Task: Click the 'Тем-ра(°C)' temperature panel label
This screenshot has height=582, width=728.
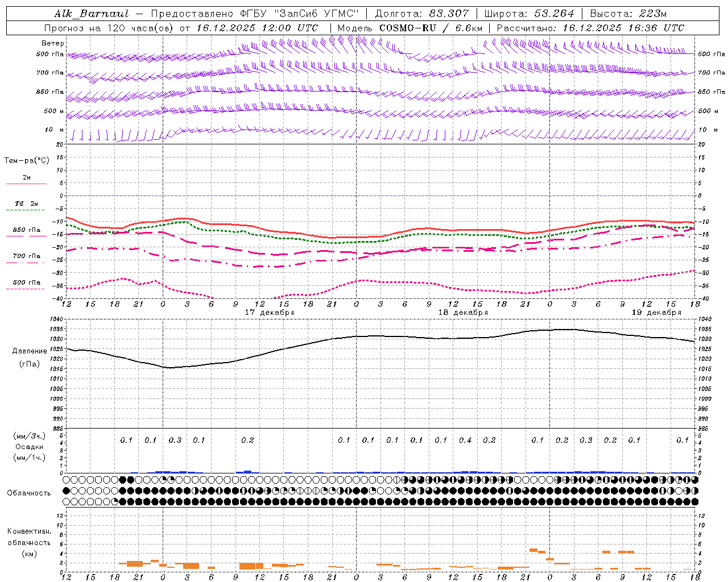Action: pyautogui.click(x=27, y=161)
